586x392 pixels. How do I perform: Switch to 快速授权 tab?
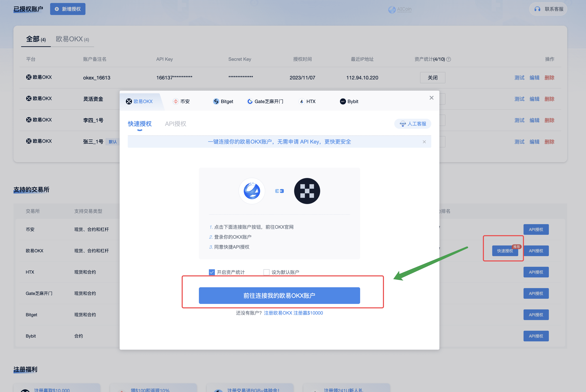pyautogui.click(x=140, y=124)
